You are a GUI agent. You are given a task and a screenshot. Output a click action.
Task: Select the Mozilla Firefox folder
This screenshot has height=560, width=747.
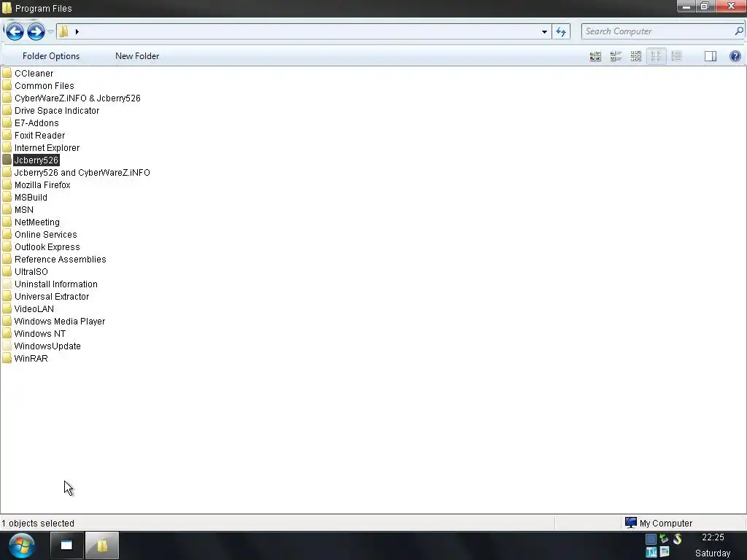click(42, 184)
